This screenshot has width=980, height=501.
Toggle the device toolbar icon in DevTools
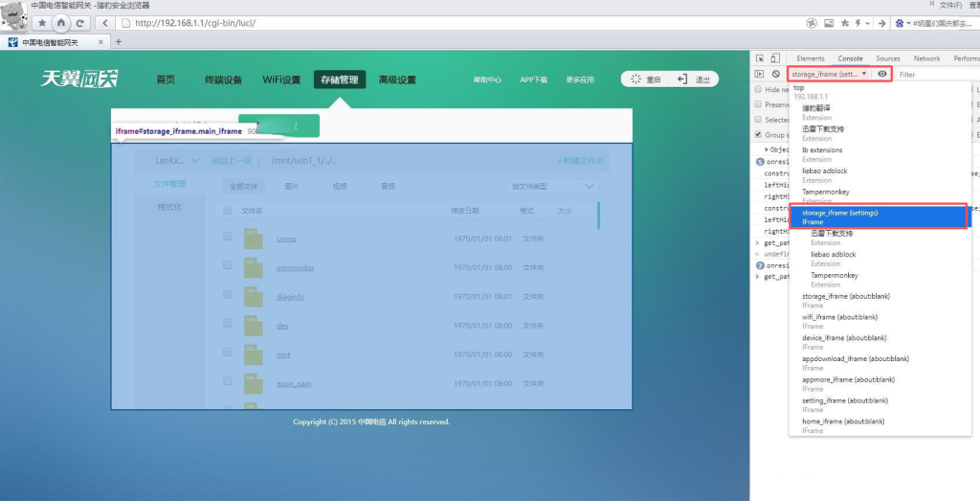(x=775, y=58)
